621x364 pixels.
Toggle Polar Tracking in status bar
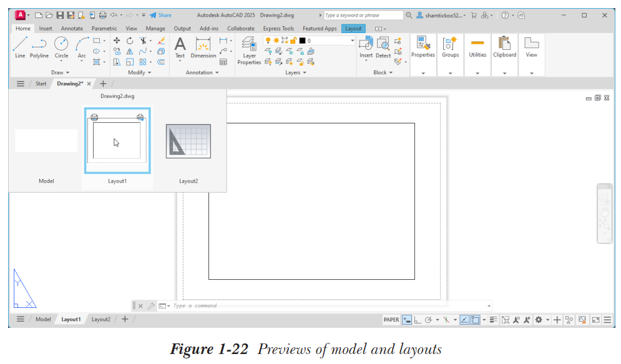click(428, 320)
